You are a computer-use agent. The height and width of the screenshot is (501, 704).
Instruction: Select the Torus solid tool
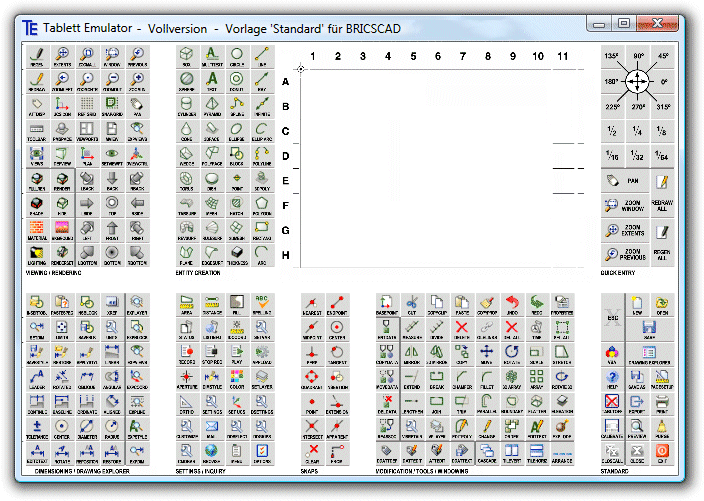click(187, 181)
